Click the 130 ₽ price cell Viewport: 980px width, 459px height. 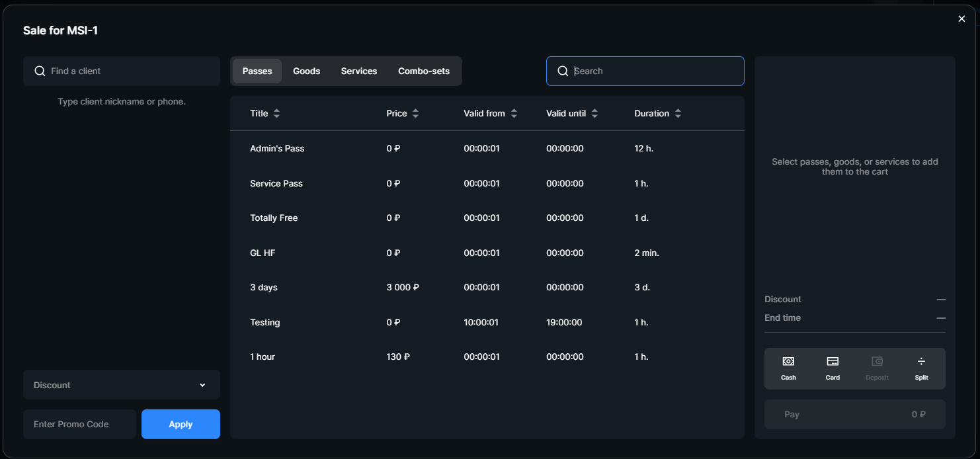(398, 356)
